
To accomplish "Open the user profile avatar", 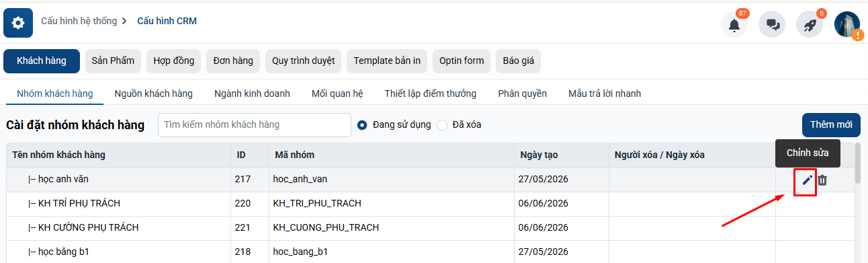I will (x=847, y=24).
